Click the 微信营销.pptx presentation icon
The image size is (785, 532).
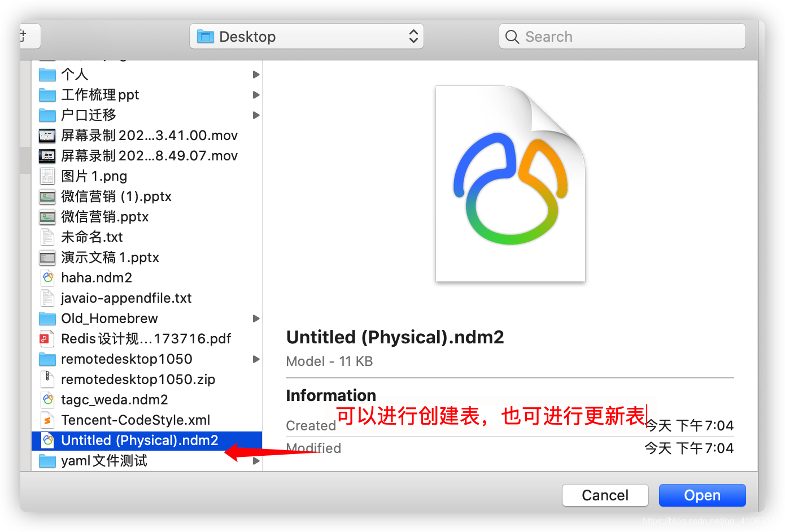pyautogui.click(x=47, y=216)
